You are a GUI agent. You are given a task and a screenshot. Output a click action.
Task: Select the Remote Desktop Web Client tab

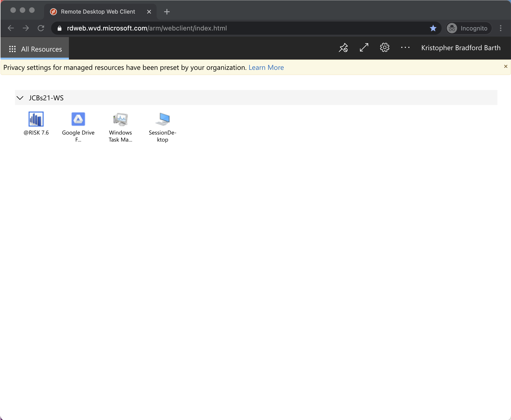(x=100, y=12)
